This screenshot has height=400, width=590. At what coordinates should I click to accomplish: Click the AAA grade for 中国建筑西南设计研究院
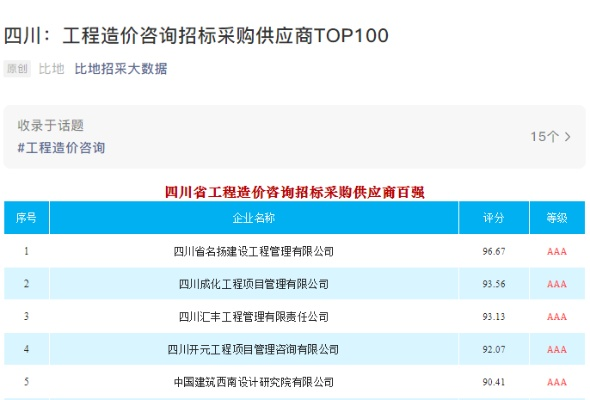pyautogui.click(x=557, y=382)
